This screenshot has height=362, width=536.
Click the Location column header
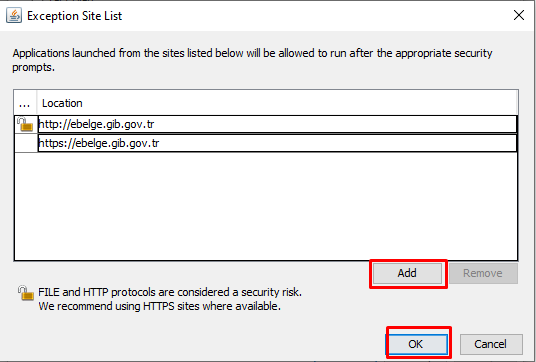click(277, 103)
